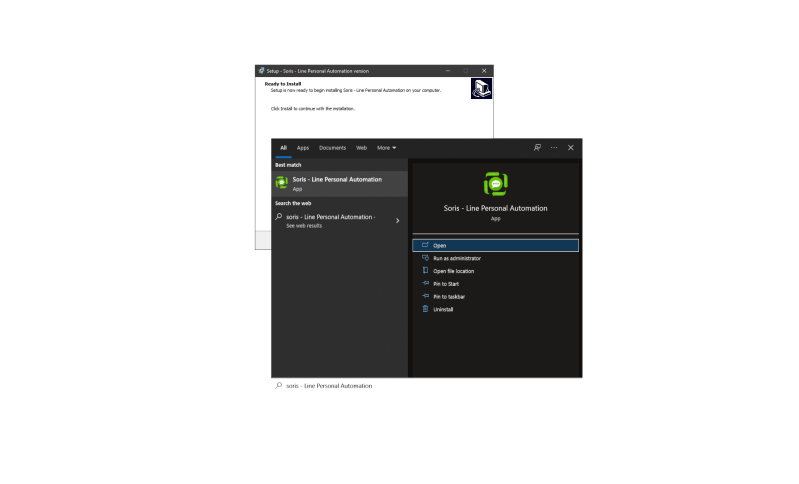Viewport: 799px width, 484px height.
Task: Uninstall the Soris app
Action: tap(443, 309)
